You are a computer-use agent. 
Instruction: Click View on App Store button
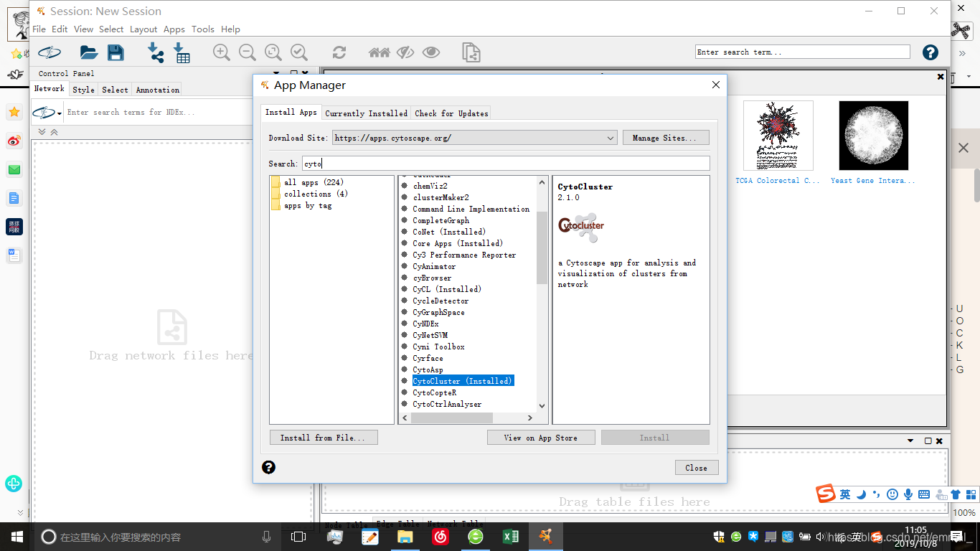542,438
